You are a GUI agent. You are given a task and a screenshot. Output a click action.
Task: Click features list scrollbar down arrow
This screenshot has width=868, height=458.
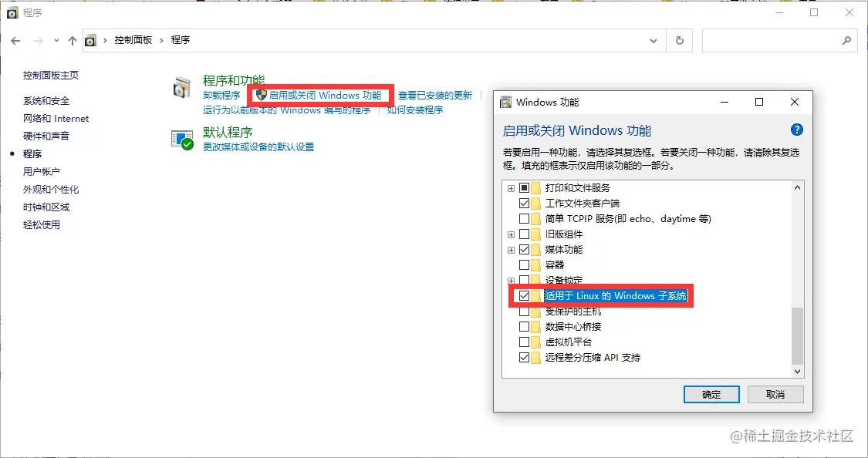[x=797, y=372]
